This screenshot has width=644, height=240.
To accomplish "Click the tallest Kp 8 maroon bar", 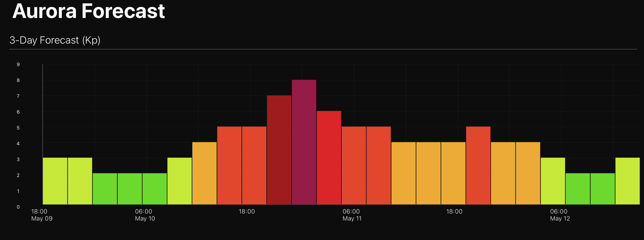I will (304, 142).
